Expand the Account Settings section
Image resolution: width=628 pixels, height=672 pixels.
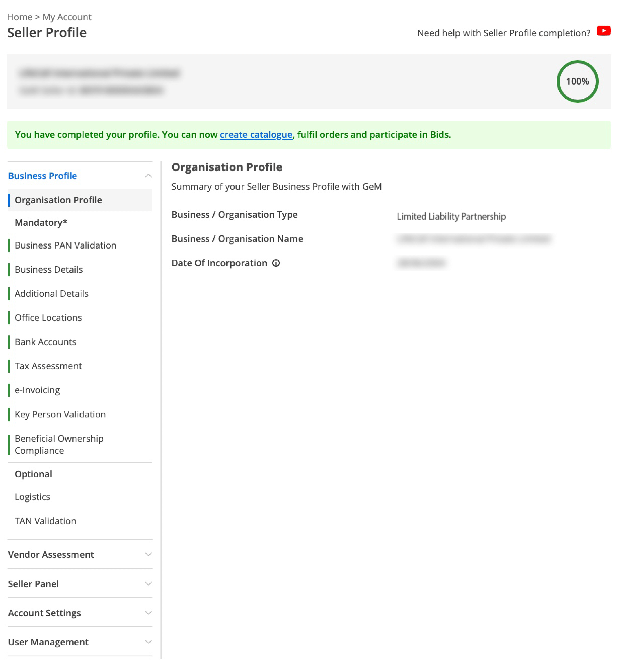(x=80, y=613)
